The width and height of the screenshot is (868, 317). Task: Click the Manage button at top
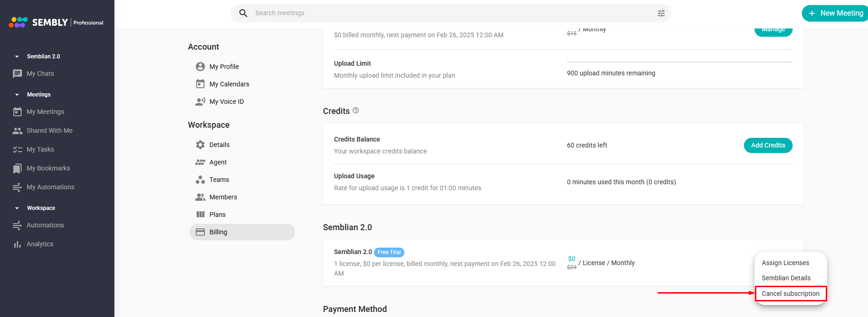(x=773, y=31)
